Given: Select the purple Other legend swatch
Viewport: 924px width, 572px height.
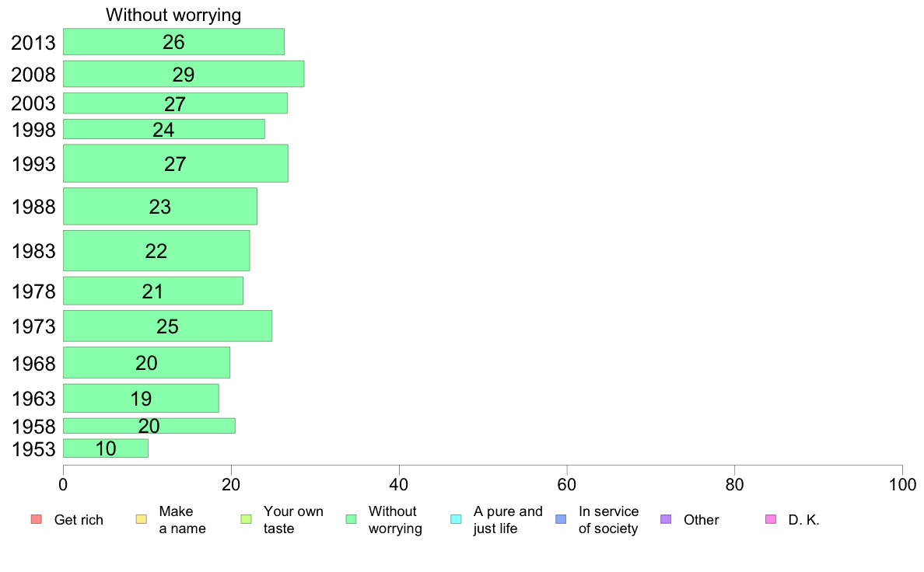Looking at the screenshot, I should (x=666, y=519).
